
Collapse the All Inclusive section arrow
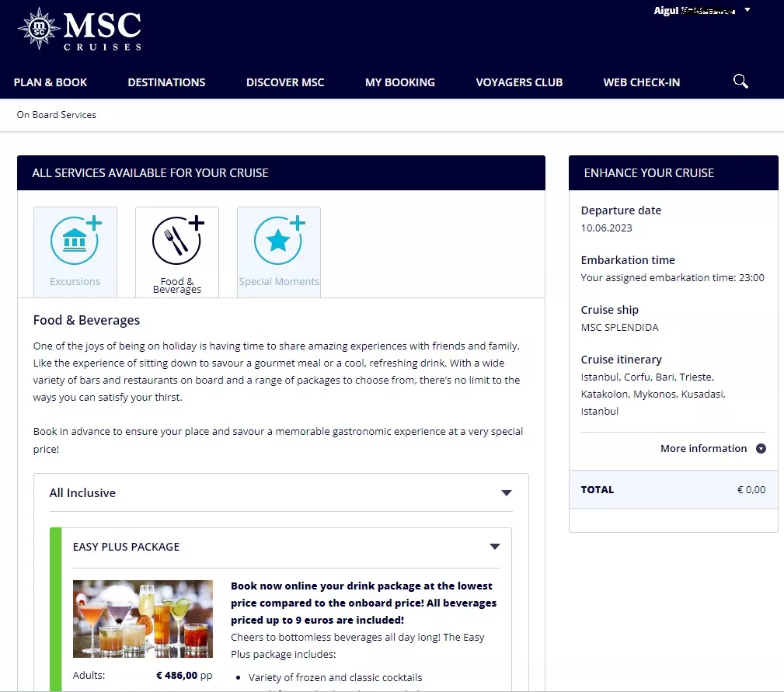[507, 493]
